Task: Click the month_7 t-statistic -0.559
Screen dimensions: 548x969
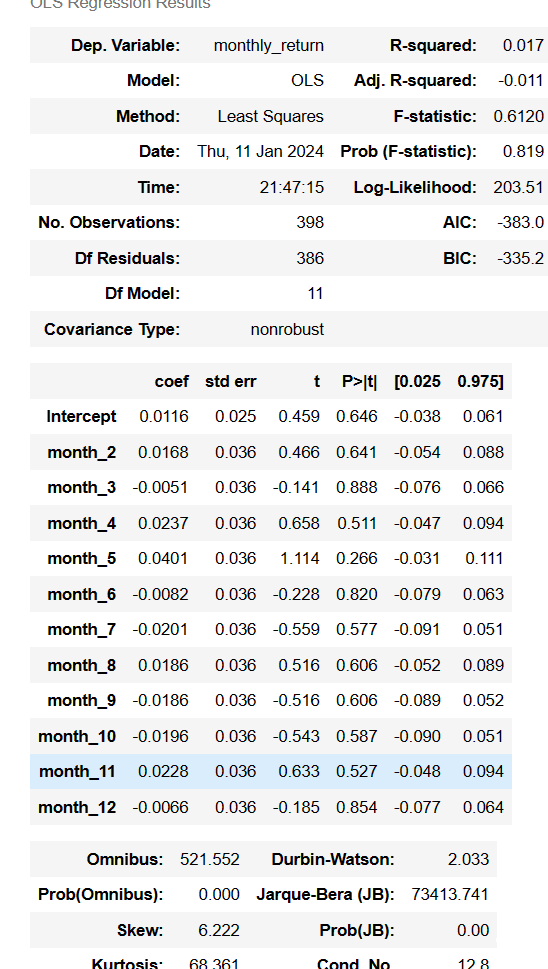Action: 296,629
